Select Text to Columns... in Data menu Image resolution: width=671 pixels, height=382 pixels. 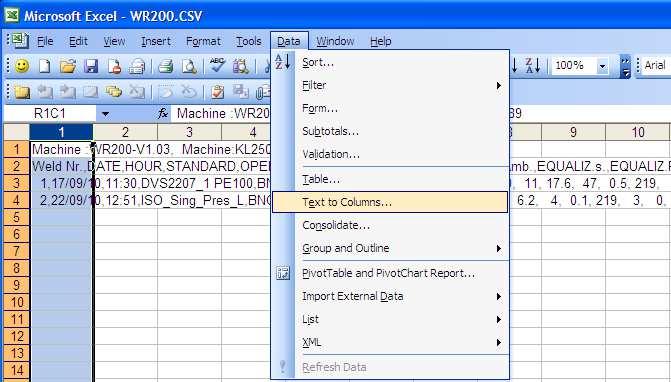390,202
